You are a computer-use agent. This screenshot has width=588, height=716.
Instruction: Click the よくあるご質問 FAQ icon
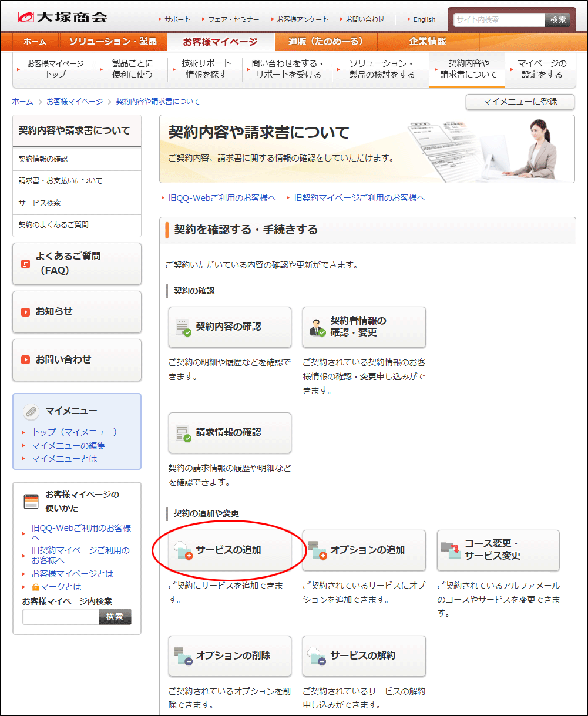(x=25, y=264)
